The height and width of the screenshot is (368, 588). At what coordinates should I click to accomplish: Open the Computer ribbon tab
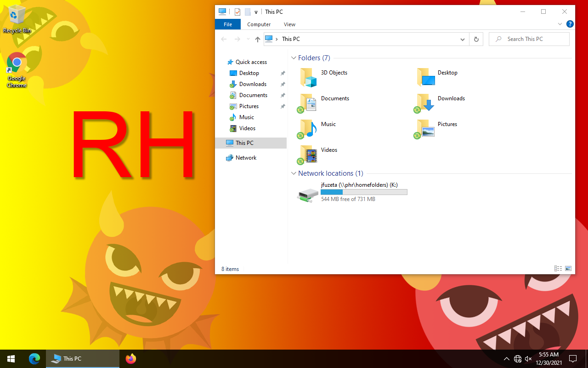pos(259,24)
